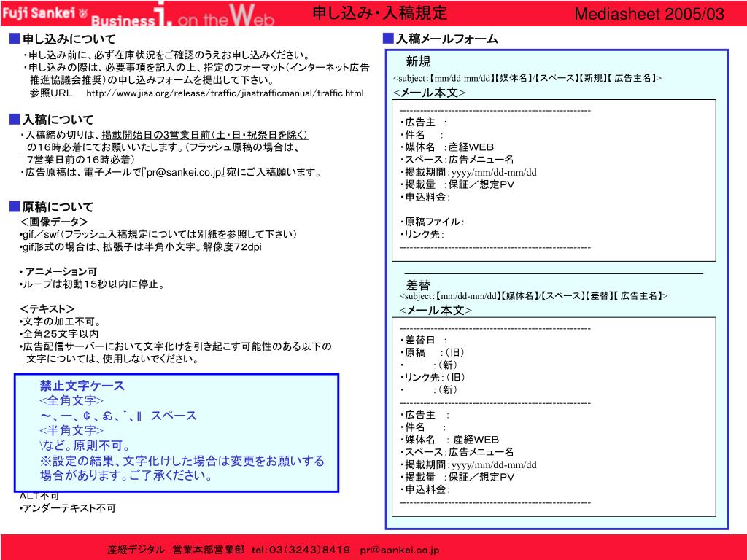
Task: Select the heading 申し込みについて
Action: tap(69, 39)
